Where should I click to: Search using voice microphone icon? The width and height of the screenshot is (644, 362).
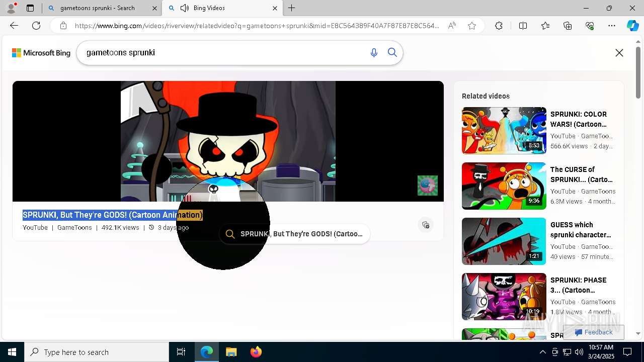(x=374, y=53)
